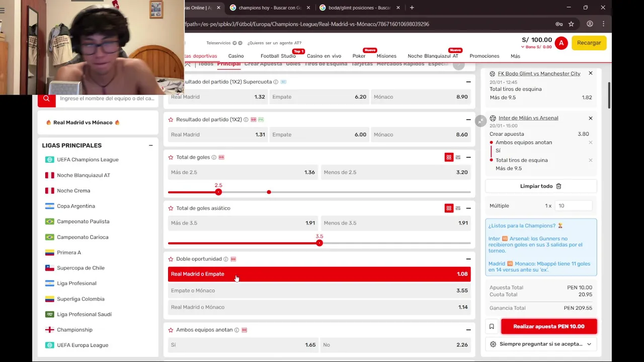The width and height of the screenshot is (644, 362).
Task: Open the Casino menu item
Action: pos(236,56)
